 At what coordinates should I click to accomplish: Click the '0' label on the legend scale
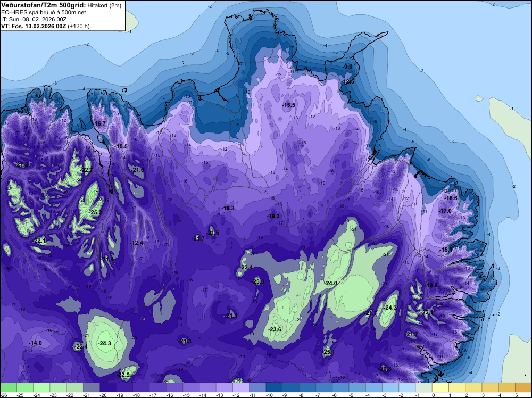(433, 395)
